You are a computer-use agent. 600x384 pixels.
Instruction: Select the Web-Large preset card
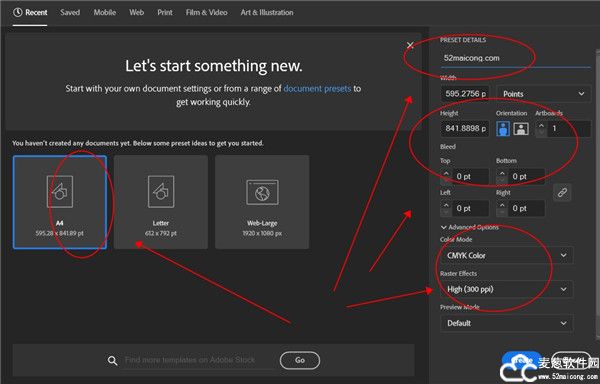tap(262, 202)
